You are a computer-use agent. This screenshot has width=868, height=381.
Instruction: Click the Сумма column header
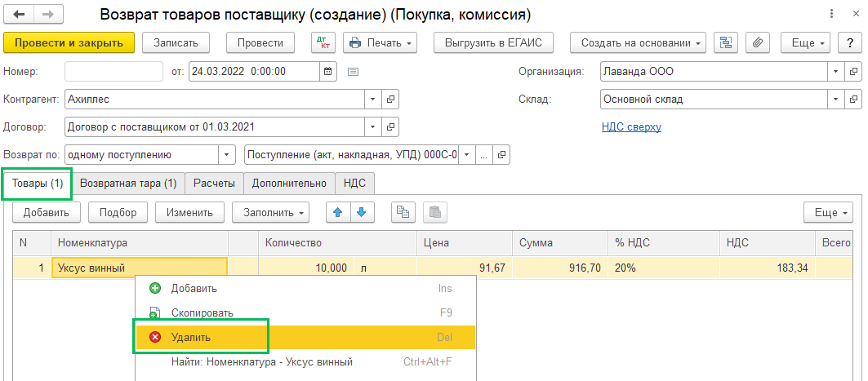561,243
